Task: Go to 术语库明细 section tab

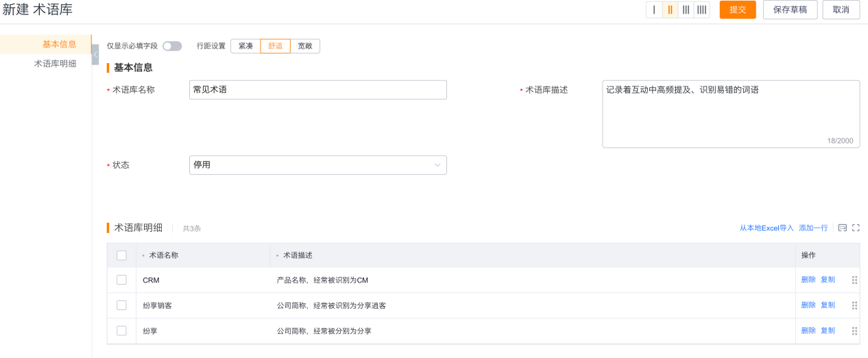Action: [x=55, y=64]
